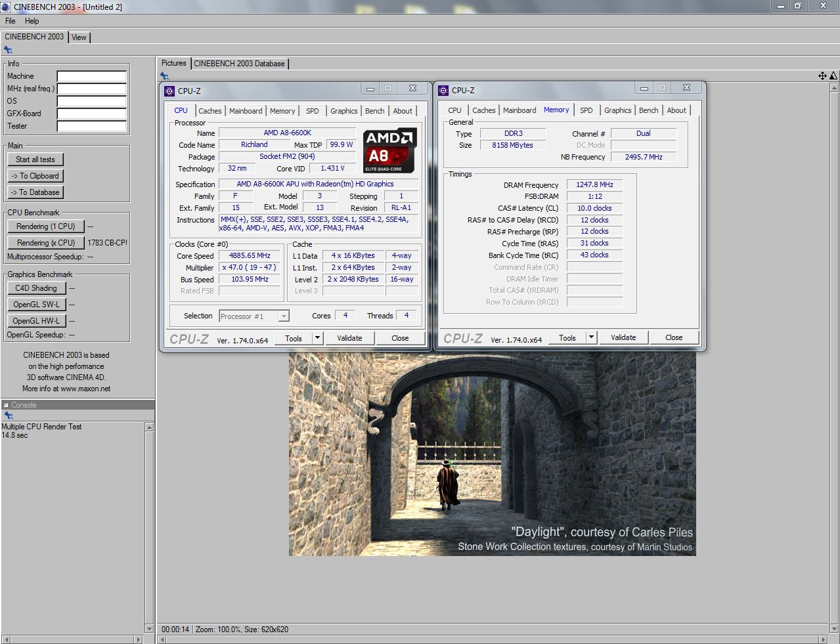Open Bench tab in right CPU-Z window

tap(649, 110)
